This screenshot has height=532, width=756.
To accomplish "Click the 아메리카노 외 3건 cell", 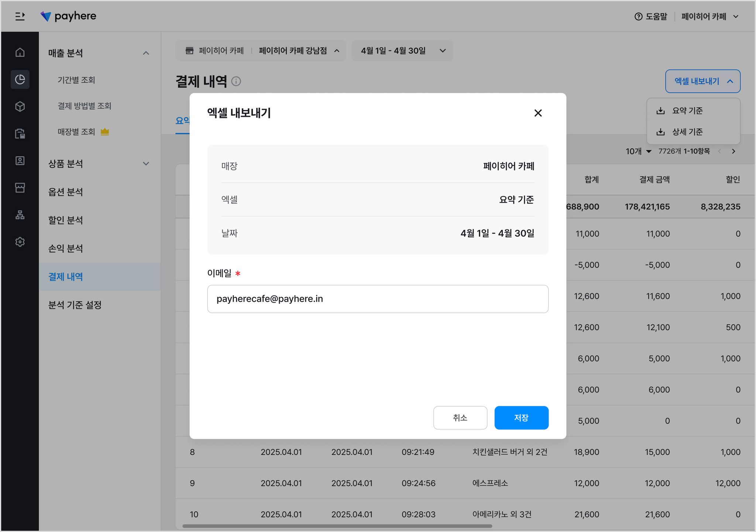I will coord(502,514).
